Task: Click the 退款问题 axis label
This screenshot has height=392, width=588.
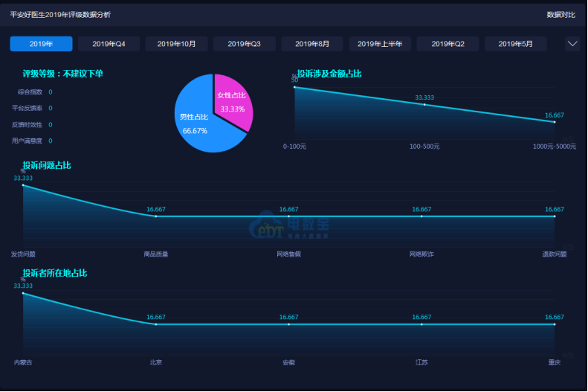Action: (x=555, y=254)
